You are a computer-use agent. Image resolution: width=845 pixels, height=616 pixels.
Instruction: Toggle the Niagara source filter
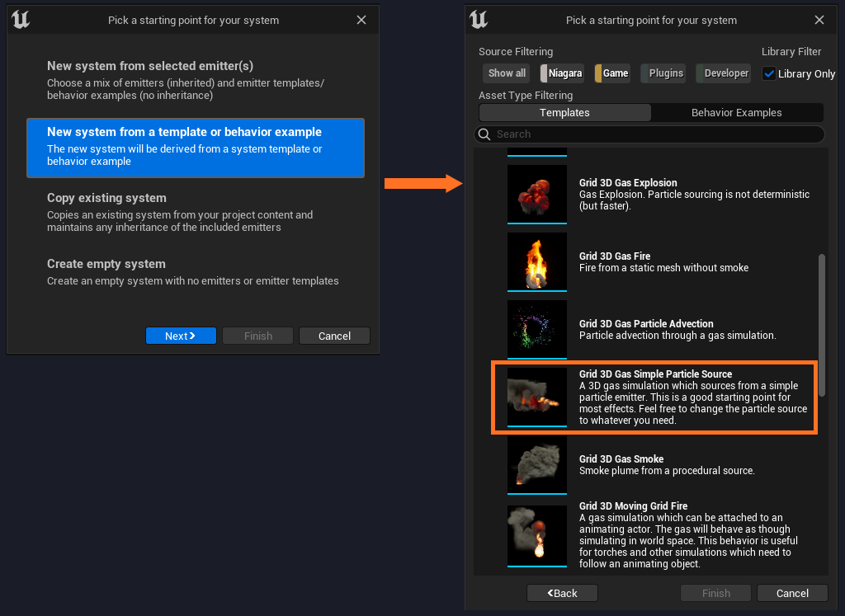click(x=562, y=73)
